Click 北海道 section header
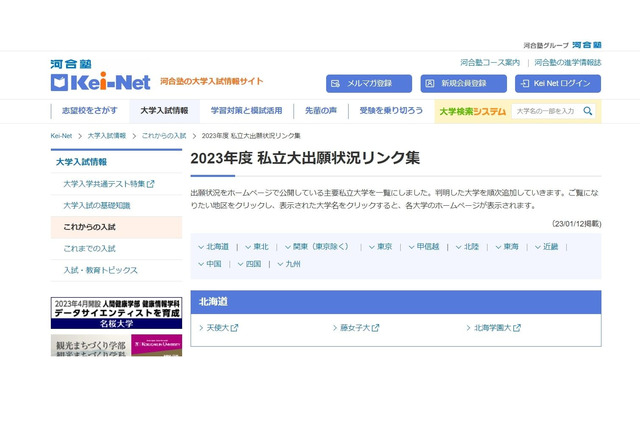 point(396,302)
